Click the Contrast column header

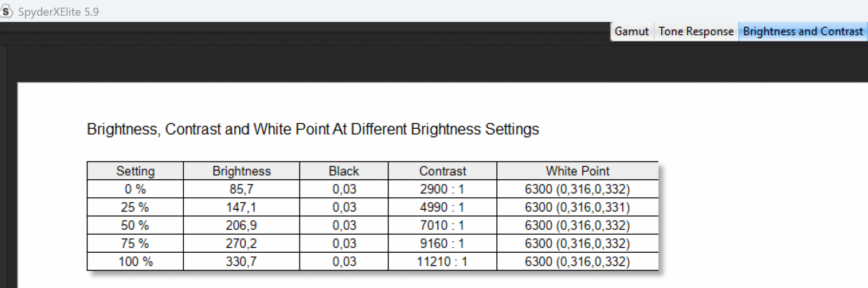click(x=443, y=171)
